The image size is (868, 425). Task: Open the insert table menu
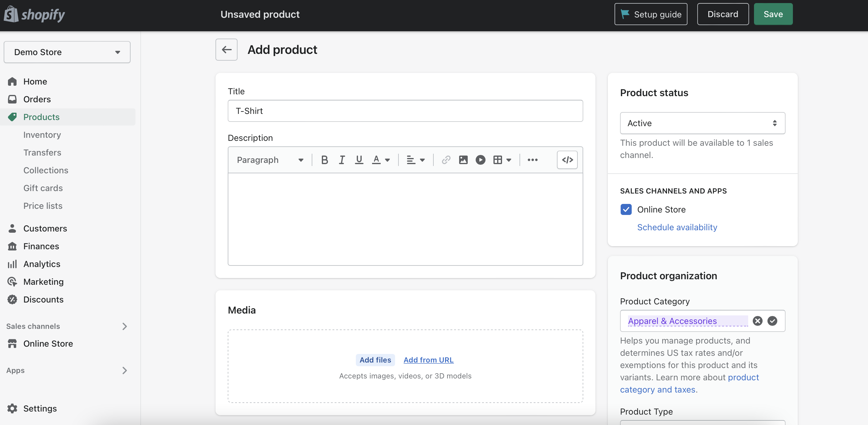(502, 160)
